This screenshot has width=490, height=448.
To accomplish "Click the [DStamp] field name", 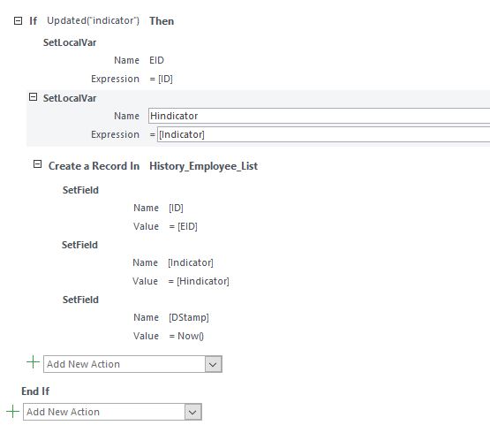I will coord(189,317).
